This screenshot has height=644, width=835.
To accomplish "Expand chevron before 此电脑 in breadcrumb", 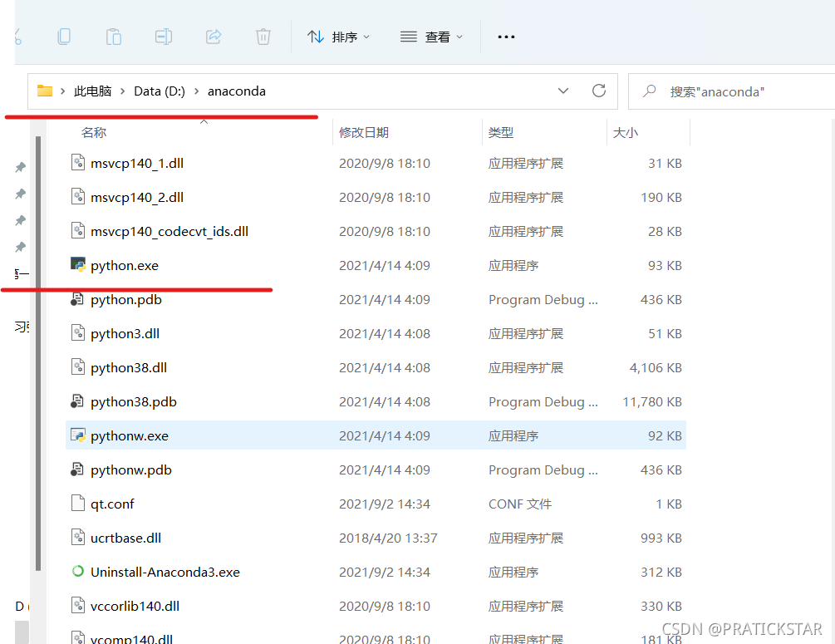I will [x=63, y=91].
